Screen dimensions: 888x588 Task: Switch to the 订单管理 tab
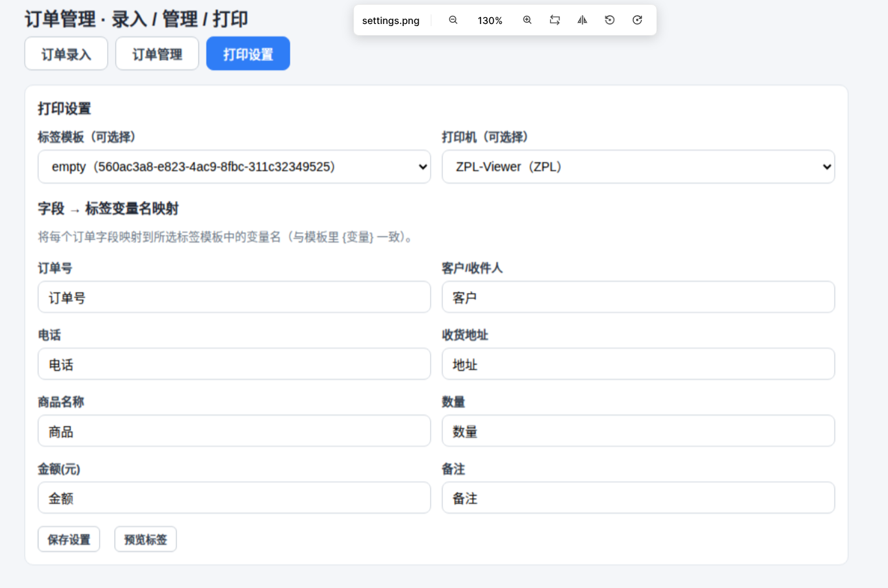point(157,54)
